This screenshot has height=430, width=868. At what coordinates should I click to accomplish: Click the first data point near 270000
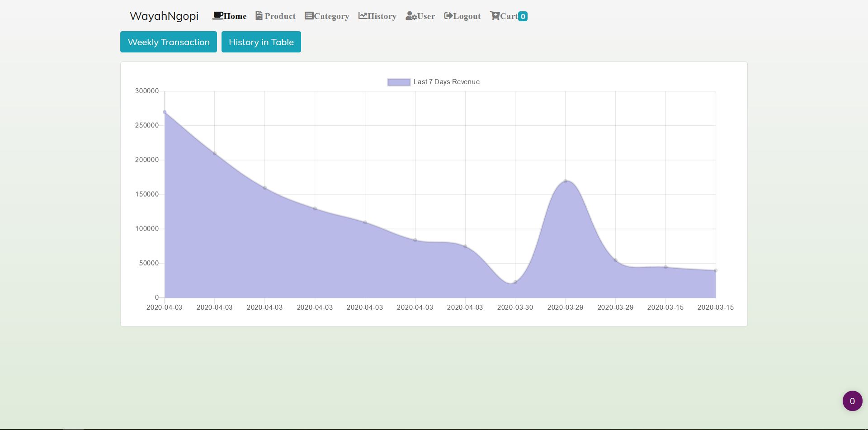coord(165,112)
